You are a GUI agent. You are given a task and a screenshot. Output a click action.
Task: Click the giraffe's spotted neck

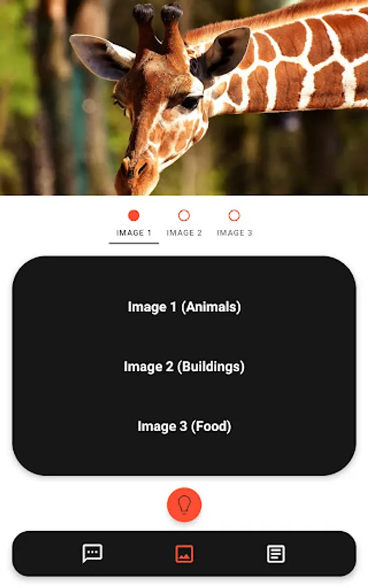(x=300, y=64)
